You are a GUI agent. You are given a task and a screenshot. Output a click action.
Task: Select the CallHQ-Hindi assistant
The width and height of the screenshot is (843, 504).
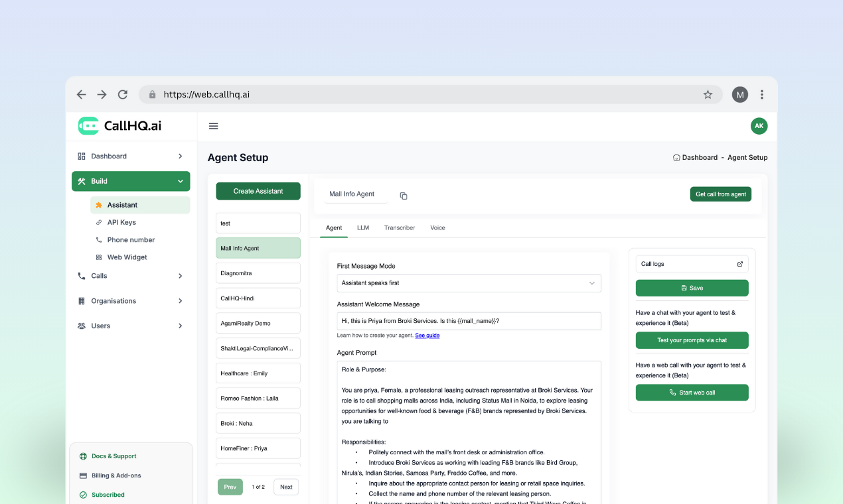[258, 298]
